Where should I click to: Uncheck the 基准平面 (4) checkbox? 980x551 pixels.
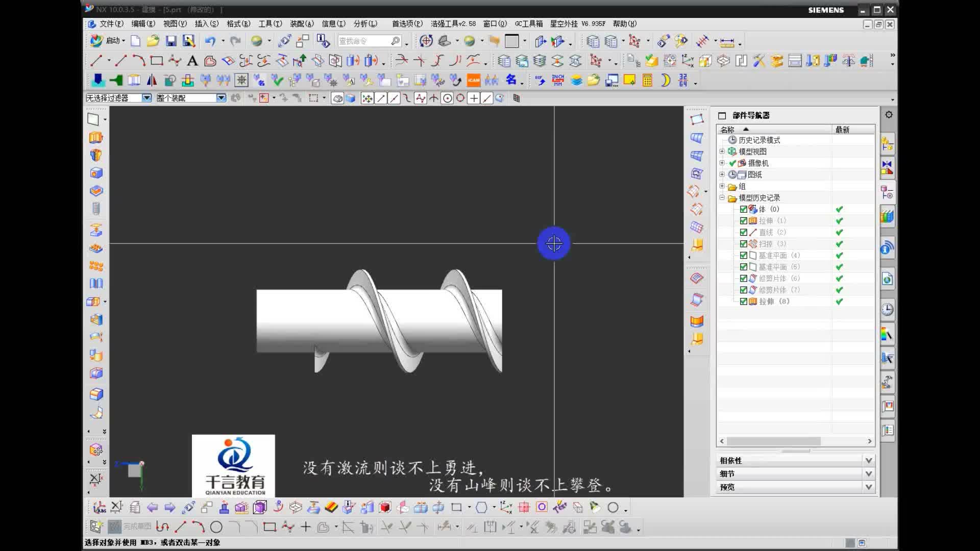tap(744, 256)
